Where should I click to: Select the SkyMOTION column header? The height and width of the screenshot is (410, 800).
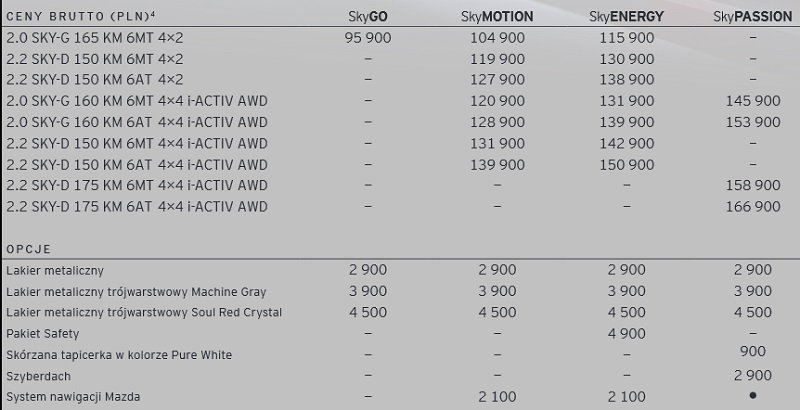[x=497, y=17]
